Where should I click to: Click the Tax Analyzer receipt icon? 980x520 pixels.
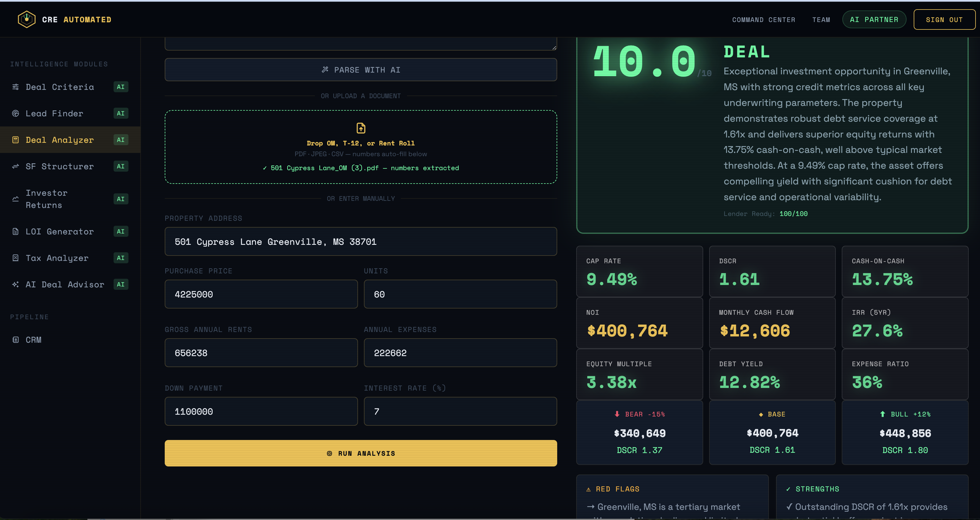pyautogui.click(x=15, y=258)
